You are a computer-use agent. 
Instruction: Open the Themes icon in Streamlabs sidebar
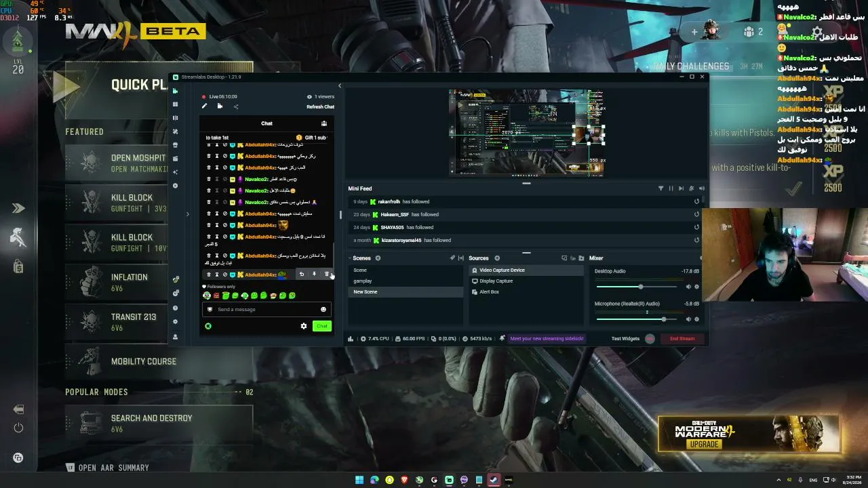tap(176, 131)
